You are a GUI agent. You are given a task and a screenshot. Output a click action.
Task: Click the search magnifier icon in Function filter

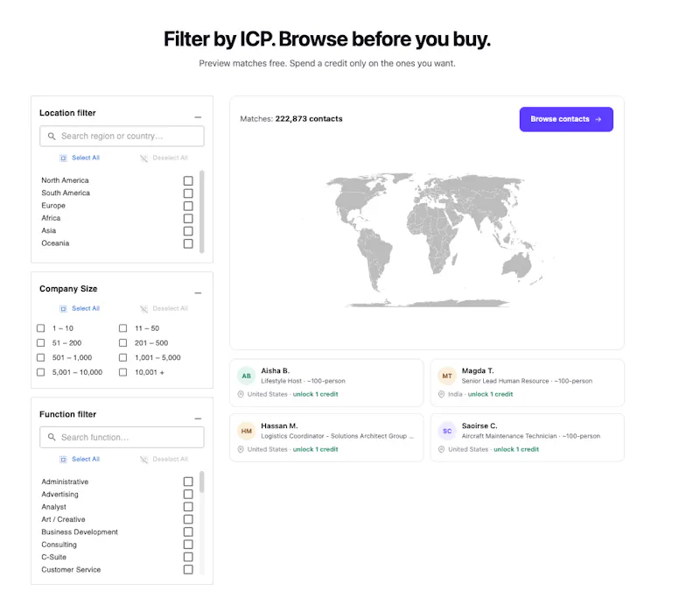[52, 437]
